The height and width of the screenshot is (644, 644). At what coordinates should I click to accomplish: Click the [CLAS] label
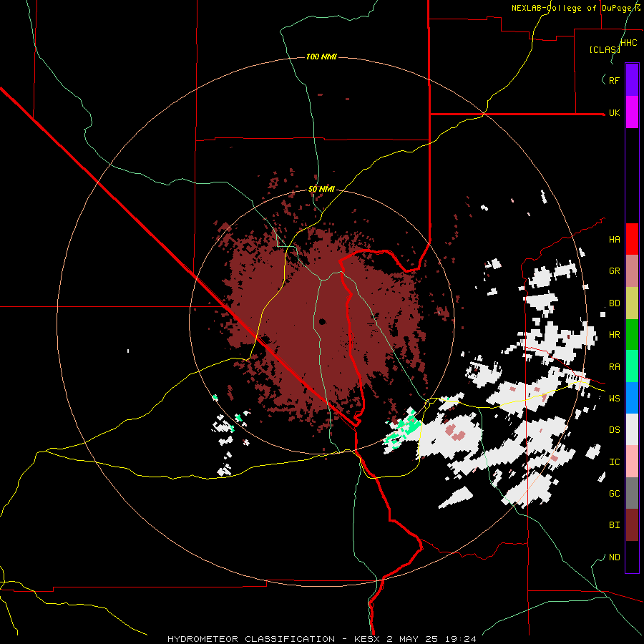pyautogui.click(x=605, y=49)
